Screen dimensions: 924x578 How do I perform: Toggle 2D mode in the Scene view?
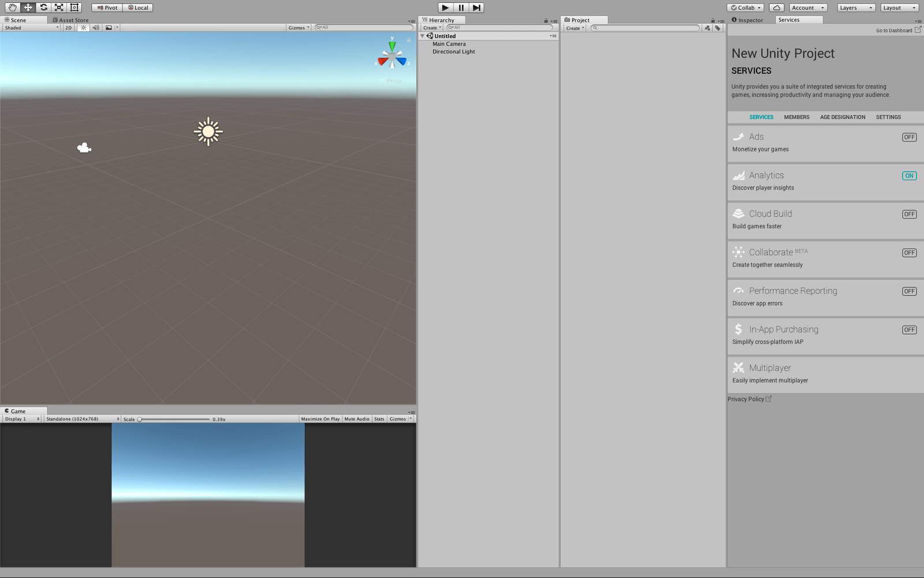pyautogui.click(x=68, y=27)
